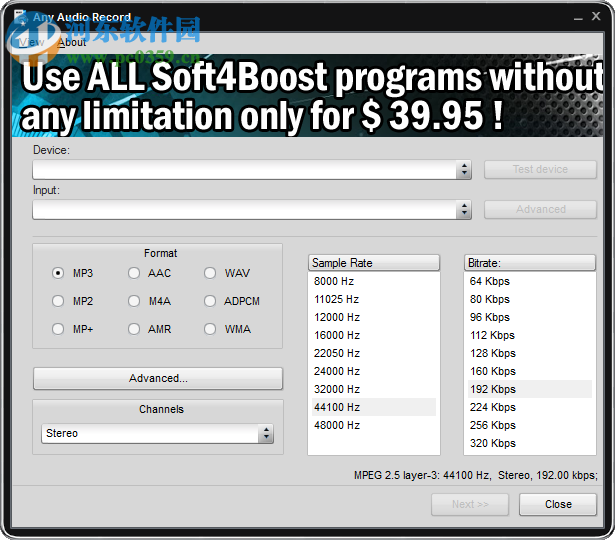Click the Sample Rate column header

374,263
